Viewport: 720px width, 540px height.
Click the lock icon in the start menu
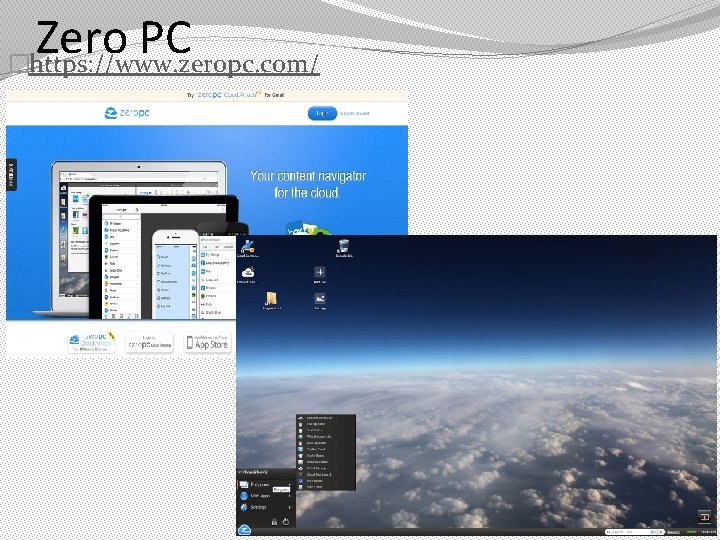click(x=274, y=522)
